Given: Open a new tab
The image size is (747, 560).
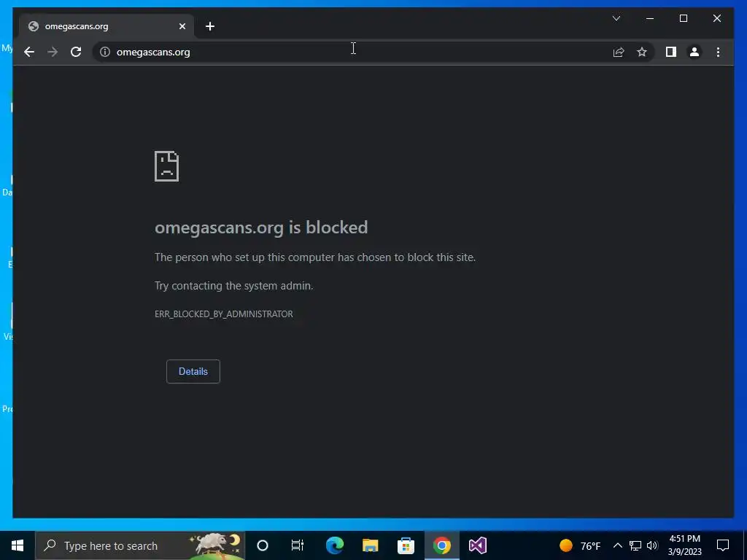Looking at the screenshot, I should pos(210,27).
